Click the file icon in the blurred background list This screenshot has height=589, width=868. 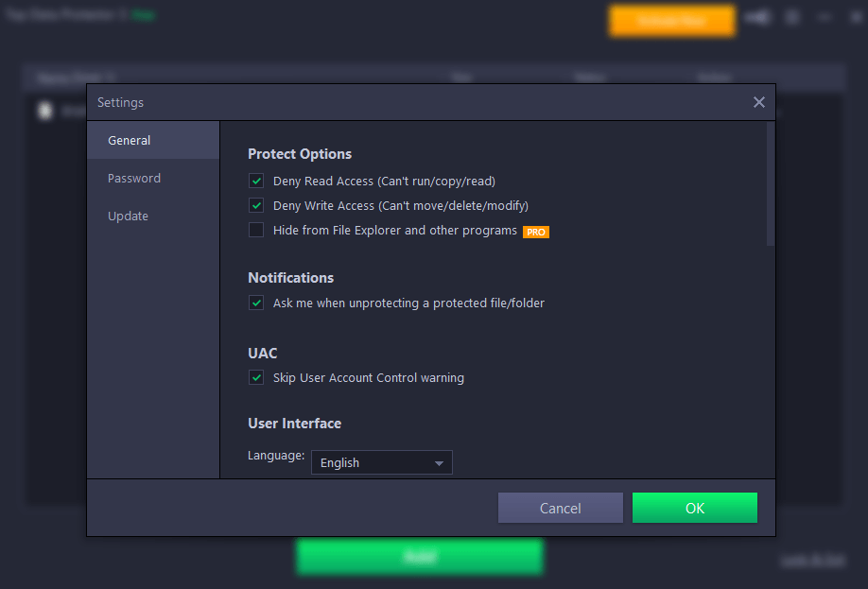click(44, 111)
